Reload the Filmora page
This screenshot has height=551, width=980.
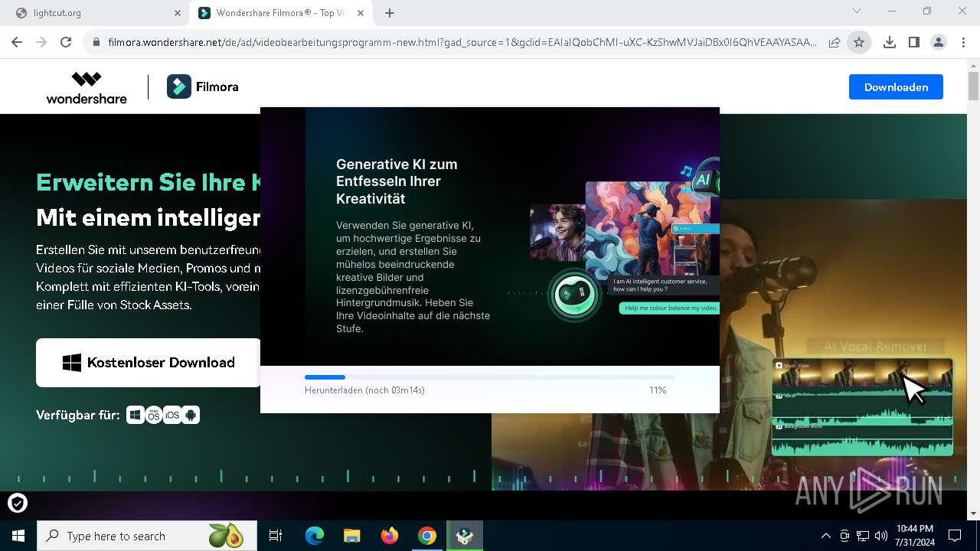pyautogui.click(x=66, y=43)
